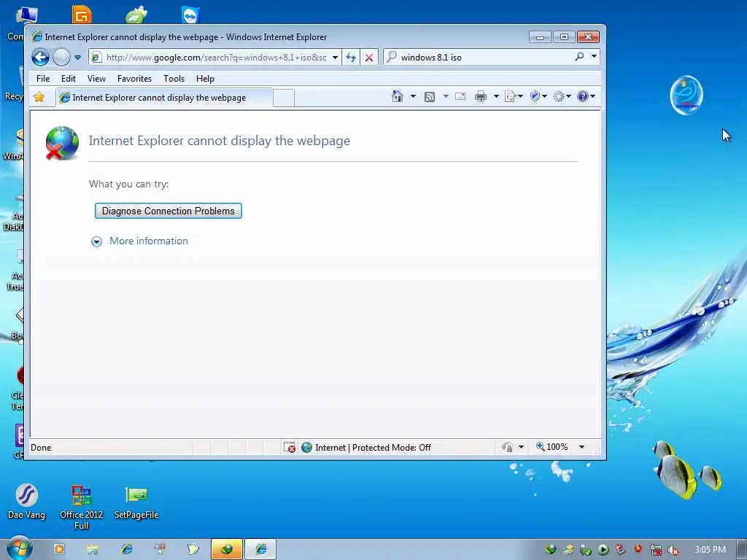Open the Favorites Center star icon
Image resolution: width=747 pixels, height=560 pixels.
point(39,97)
